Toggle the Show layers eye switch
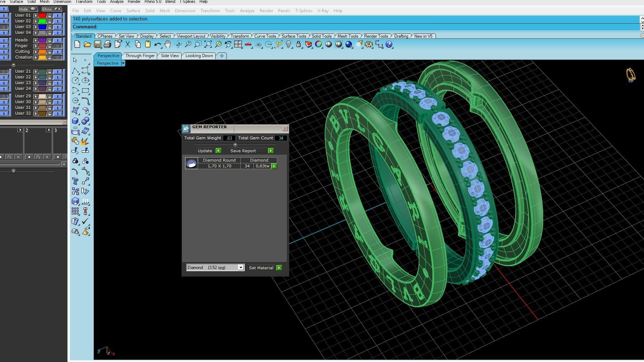Viewport: 644px width, 362px height. [52, 9]
